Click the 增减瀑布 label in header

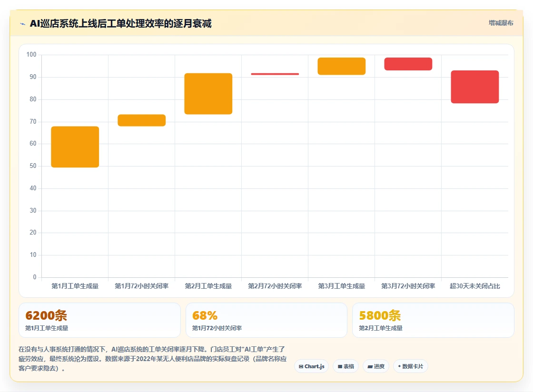(501, 23)
